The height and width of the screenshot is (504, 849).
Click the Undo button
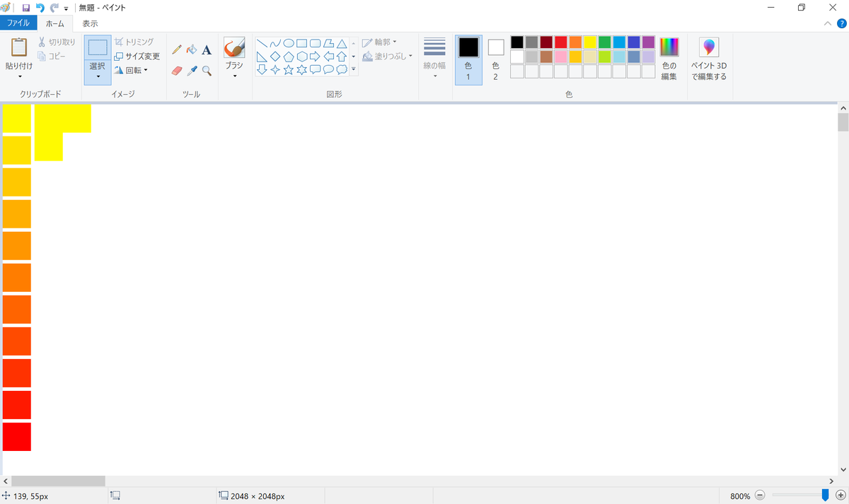tap(39, 7)
